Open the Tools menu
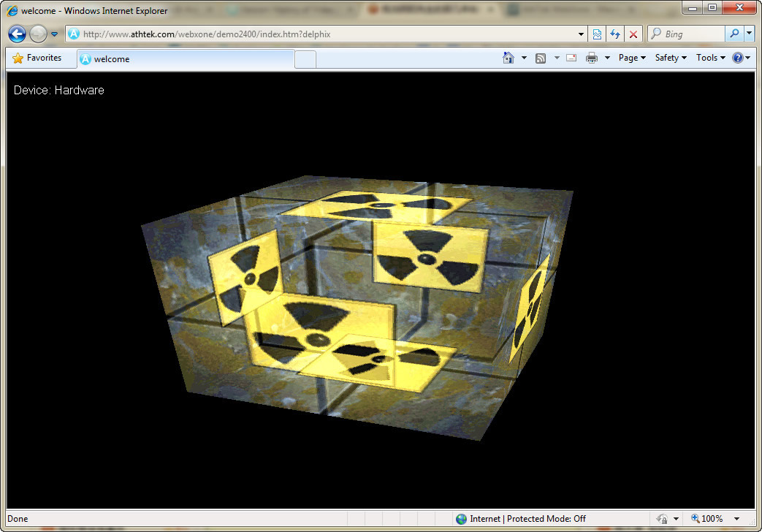Screen dimensions: 762x532 pos(710,58)
